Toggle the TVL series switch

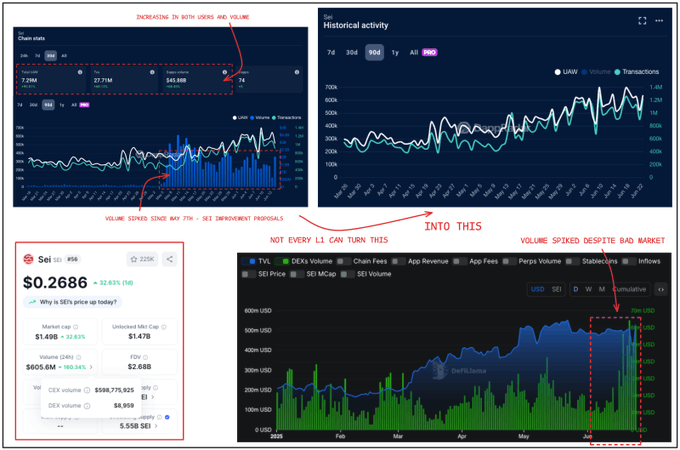pyautogui.click(x=249, y=261)
